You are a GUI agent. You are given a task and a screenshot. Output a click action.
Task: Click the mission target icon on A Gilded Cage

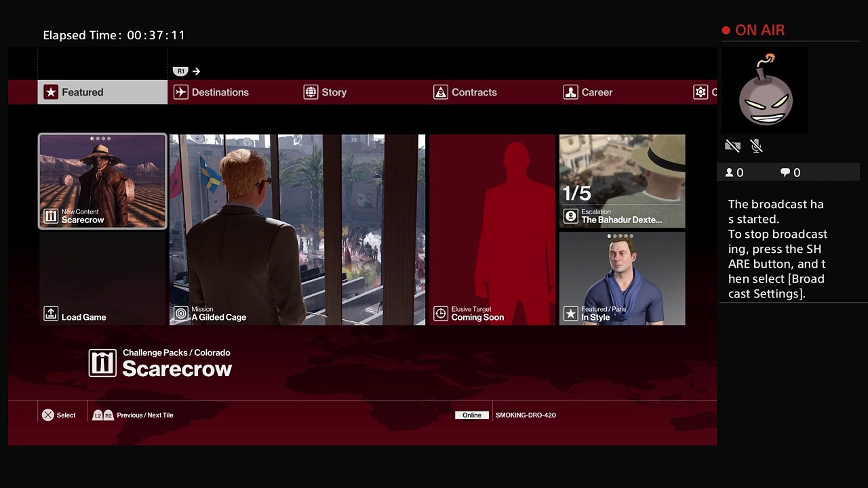click(x=180, y=313)
